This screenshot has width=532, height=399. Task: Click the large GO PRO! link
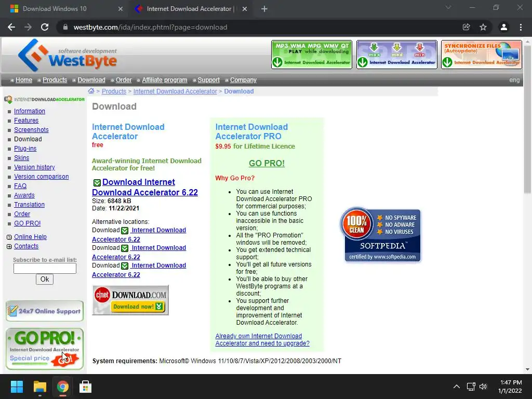(x=267, y=163)
